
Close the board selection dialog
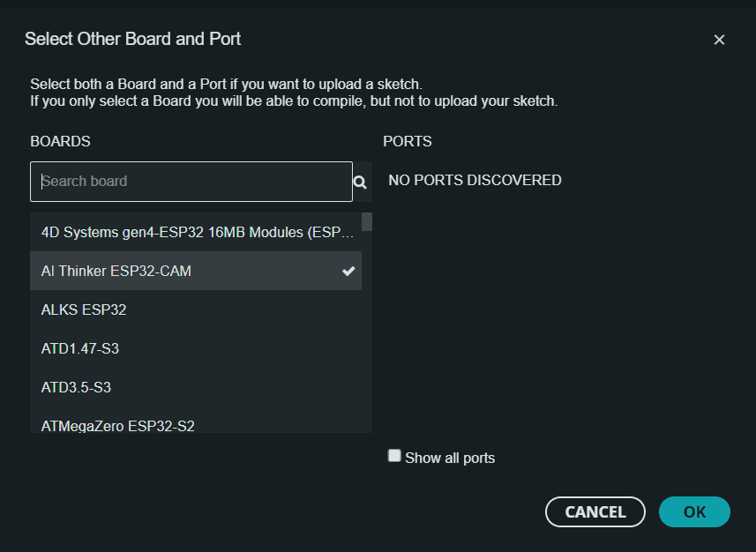pos(719,39)
